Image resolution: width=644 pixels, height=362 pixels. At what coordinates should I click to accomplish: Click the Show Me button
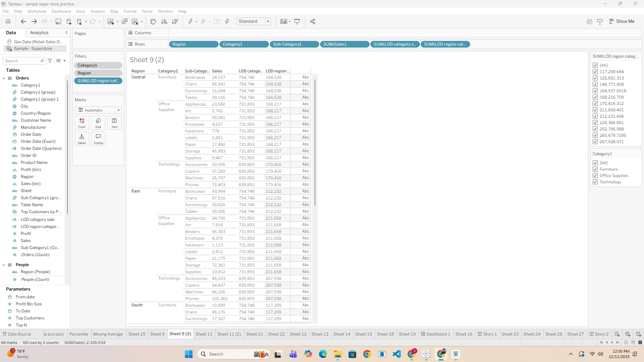622,21
